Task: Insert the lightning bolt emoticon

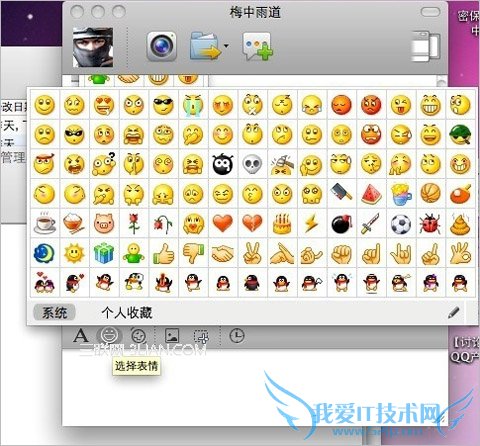Action: [x=312, y=223]
